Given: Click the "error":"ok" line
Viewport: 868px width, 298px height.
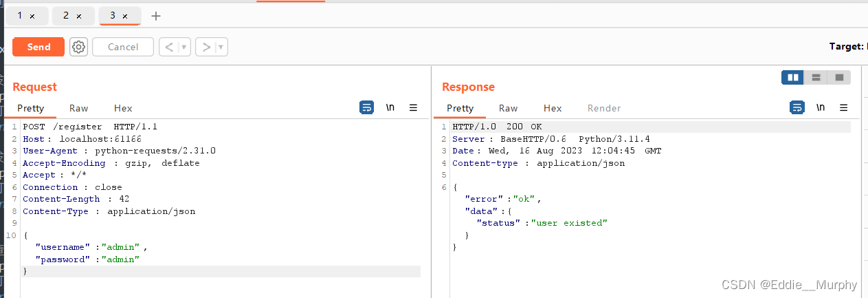Looking at the screenshot, I should coord(503,199).
